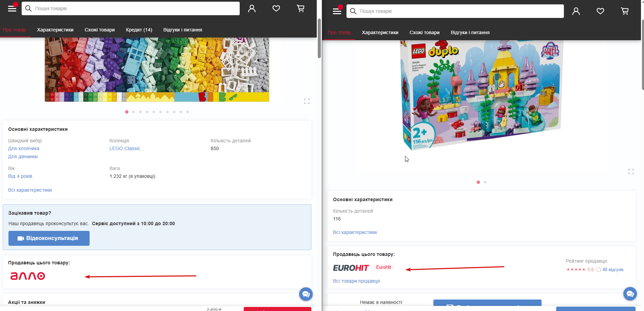
Task: Click 'Від 4 років' age link
Action: [x=20, y=176]
